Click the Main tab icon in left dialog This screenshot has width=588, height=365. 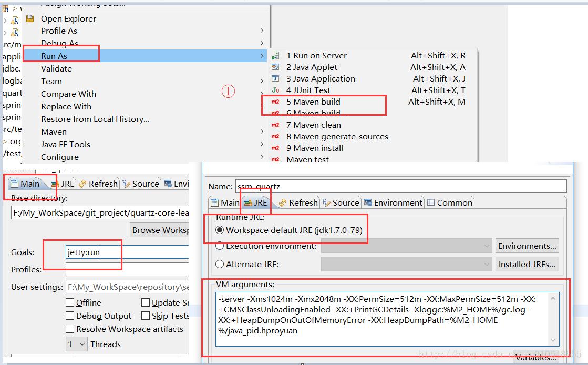[15, 184]
